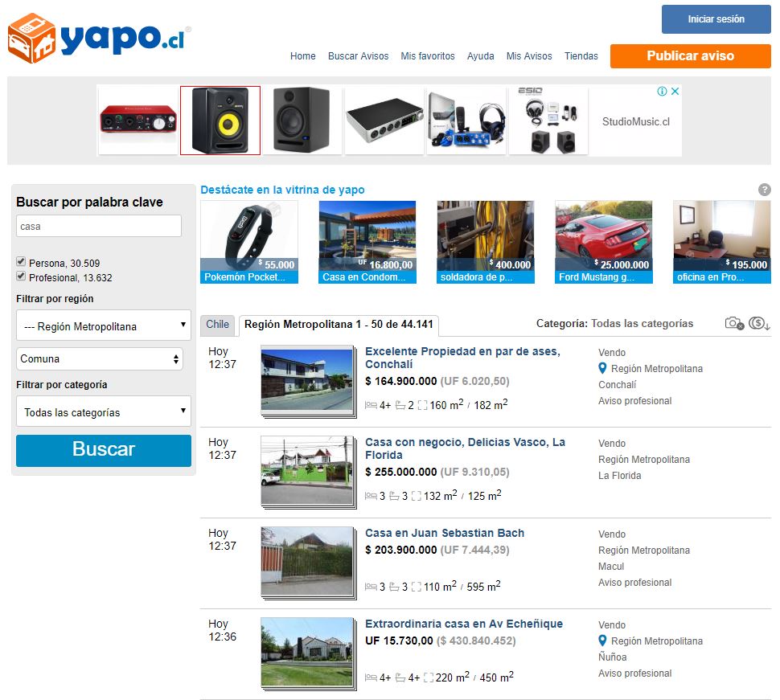Click the Publicar aviso button
This screenshot has width=780, height=700.
click(x=691, y=56)
